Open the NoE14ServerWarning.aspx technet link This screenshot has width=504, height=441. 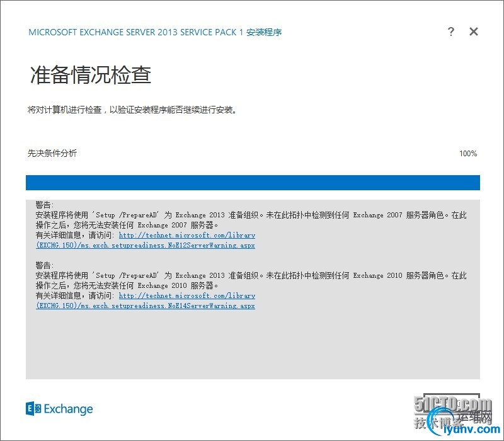tap(146, 301)
